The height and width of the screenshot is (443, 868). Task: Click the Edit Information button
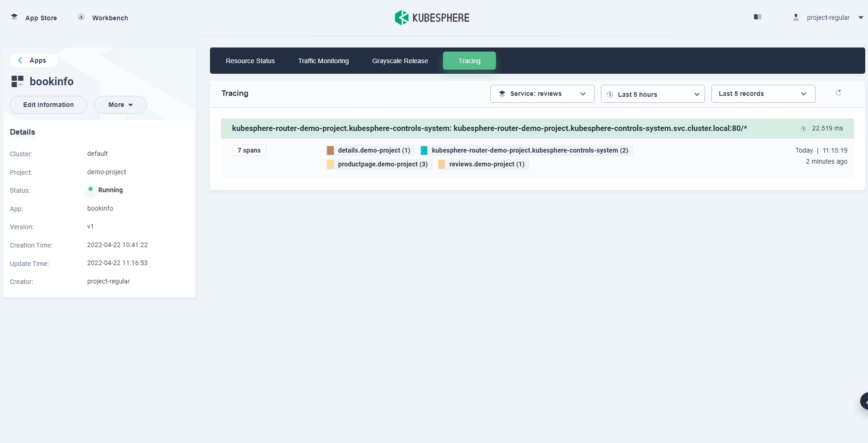click(x=48, y=105)
